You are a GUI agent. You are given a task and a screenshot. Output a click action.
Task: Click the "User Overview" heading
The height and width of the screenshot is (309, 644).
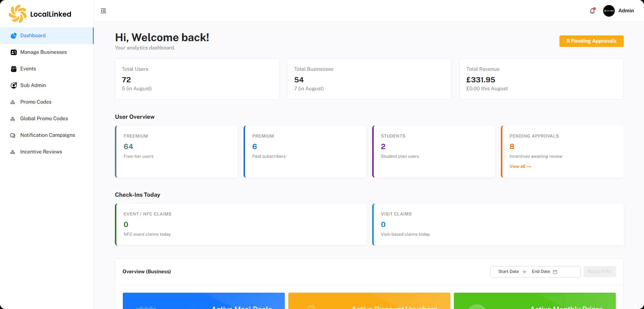135,117
